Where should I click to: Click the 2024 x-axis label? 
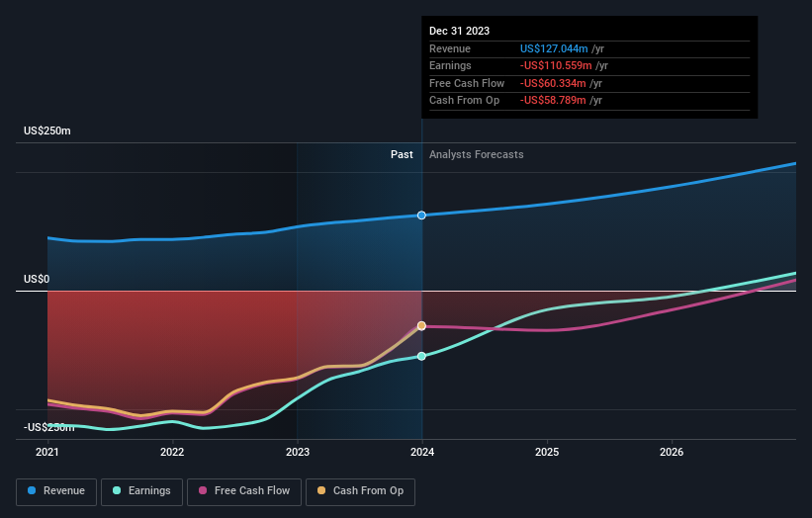tap(422, 453)
